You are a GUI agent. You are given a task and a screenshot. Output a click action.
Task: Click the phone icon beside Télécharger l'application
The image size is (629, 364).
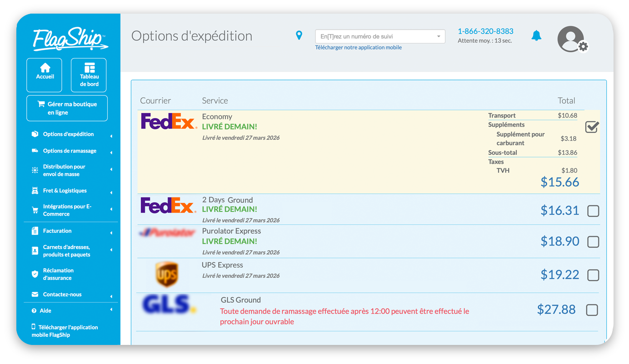point(34,327)
